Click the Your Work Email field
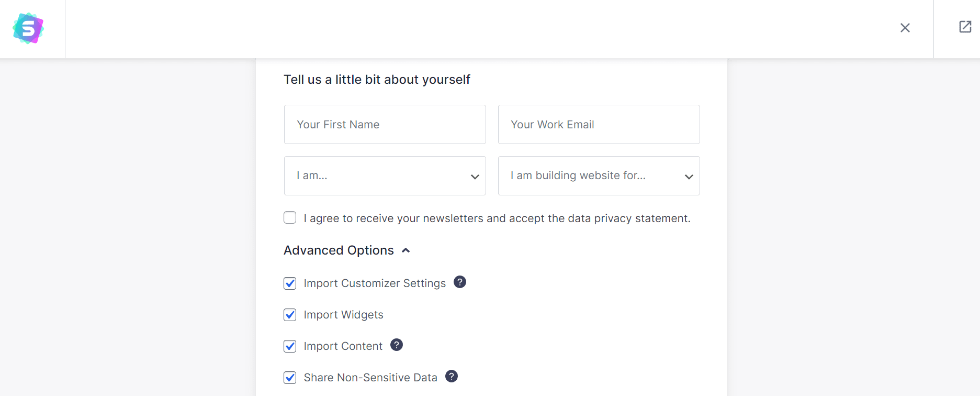Viewport: 980px width, 396px height. (599, 124)
